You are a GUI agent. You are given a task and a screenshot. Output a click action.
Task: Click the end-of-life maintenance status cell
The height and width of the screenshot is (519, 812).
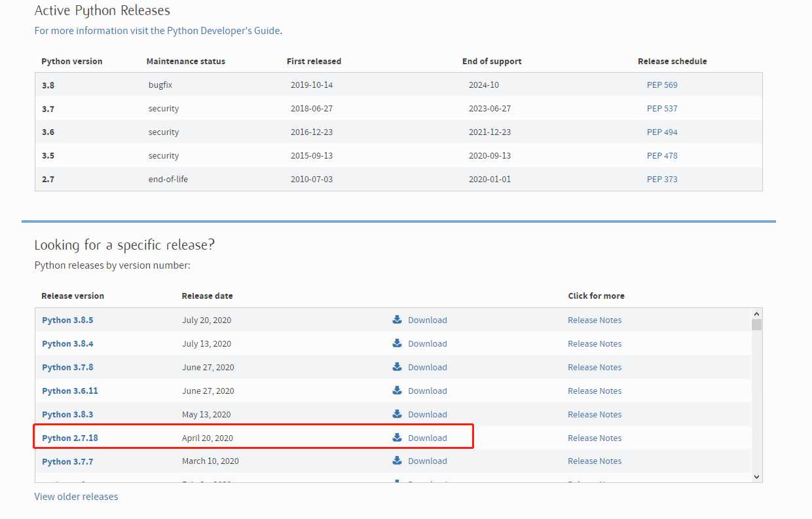point(168,180)
